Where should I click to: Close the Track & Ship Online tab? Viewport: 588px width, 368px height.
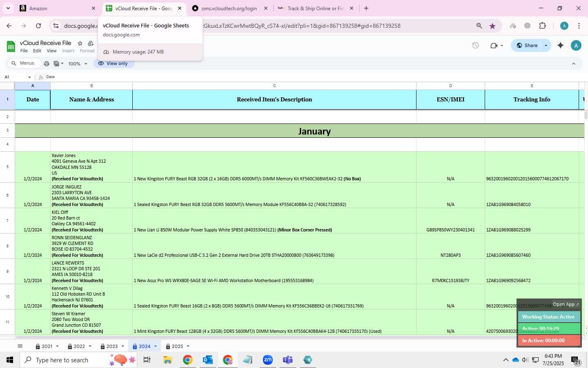click(352, 8)
